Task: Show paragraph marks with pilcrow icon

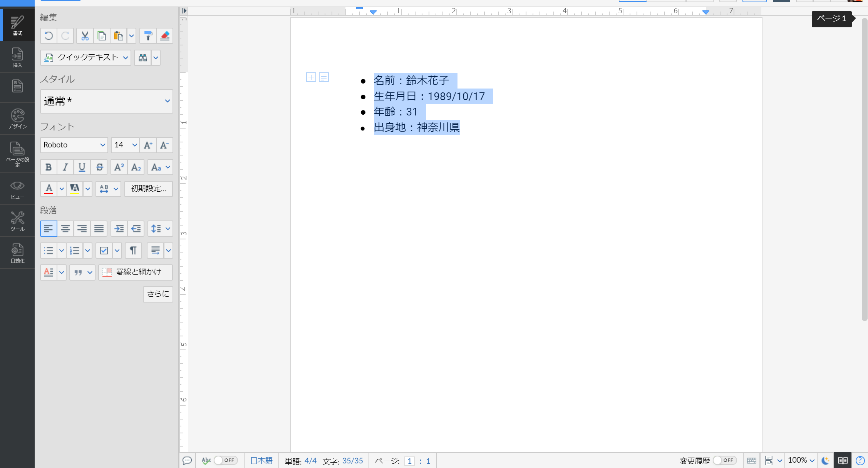Action: pyautogui.click(x=133, y=251)
